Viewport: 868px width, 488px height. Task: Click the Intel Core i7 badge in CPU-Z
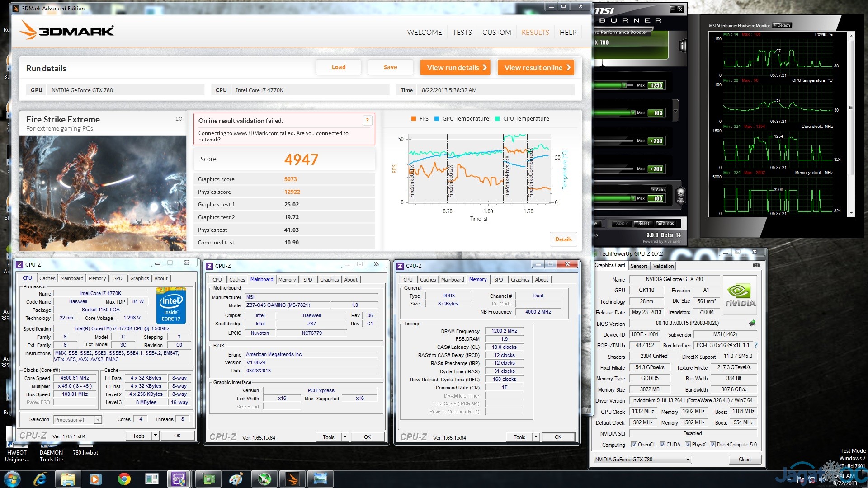pyautogui.click(x=171, y=306)
